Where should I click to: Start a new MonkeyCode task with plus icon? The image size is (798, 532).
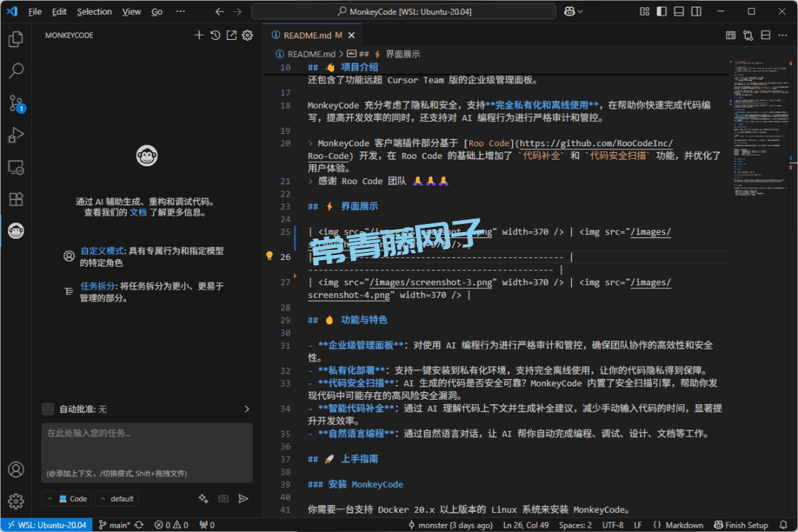(199, 35)
